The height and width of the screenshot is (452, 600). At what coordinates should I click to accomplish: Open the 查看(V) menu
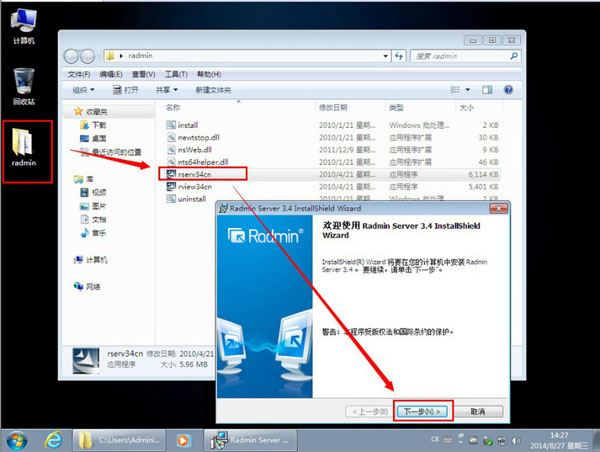click(143, 74)
